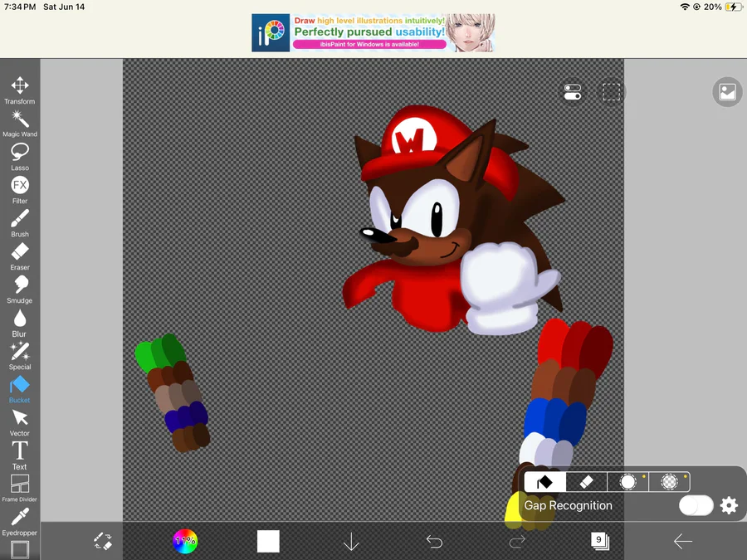747x560 pixels.
Task: Toggle the Gap Recognition switch
Action: (x=696, y=505)
